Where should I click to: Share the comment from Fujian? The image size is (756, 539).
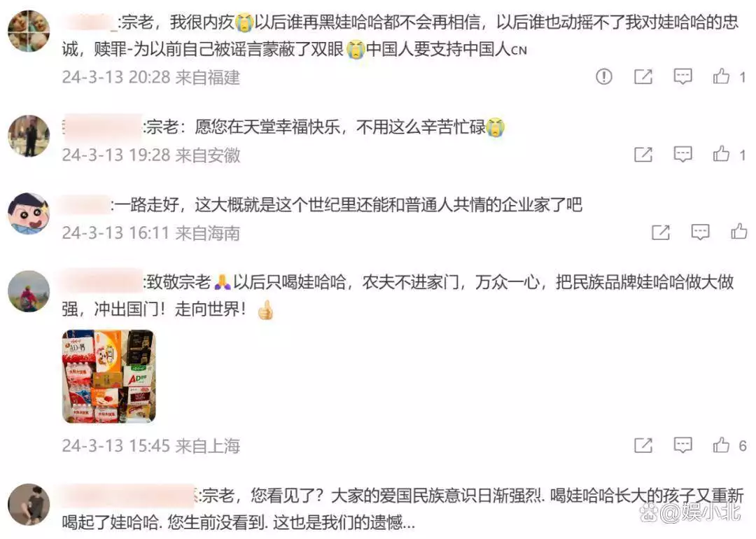pyautogui.click(x=643, y=76)
